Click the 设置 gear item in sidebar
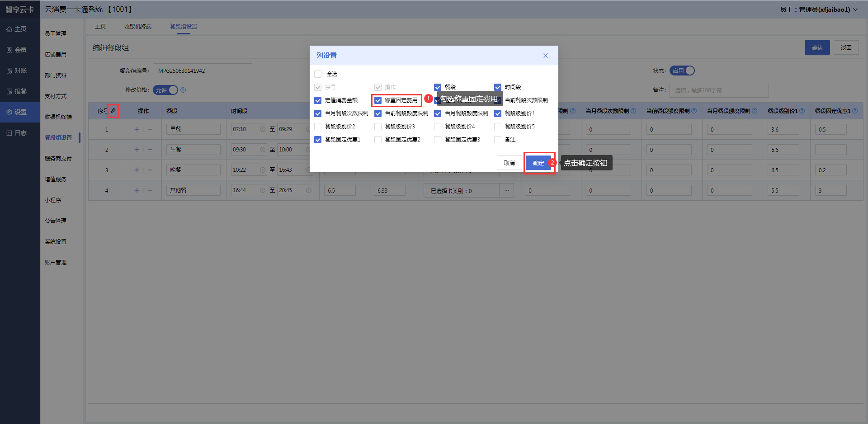 pos(17,112)
